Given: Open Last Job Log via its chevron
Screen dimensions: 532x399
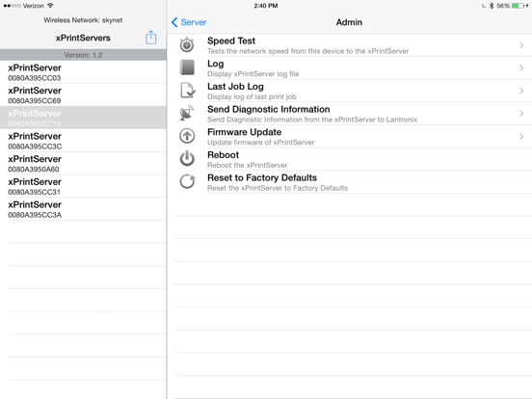Looking at the screenshot, I should [x=521, y=91].
